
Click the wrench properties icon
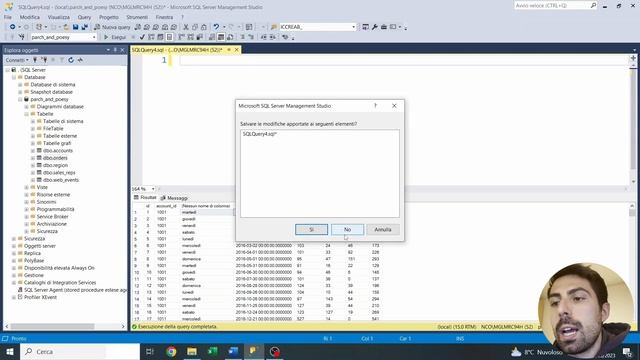375,27
